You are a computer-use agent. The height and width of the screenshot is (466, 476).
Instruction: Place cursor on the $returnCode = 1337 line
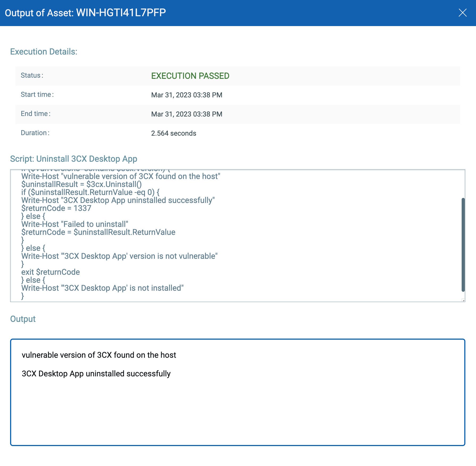56,208
